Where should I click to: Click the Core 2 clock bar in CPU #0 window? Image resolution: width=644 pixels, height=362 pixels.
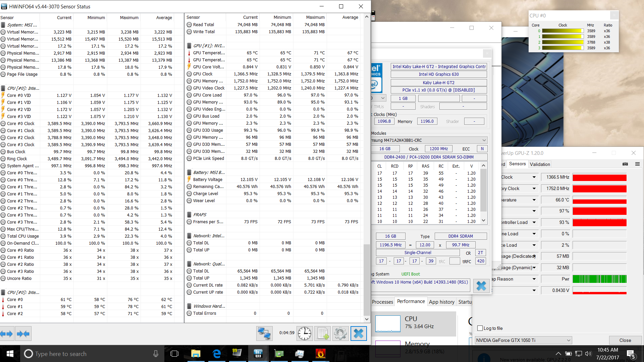[563, 42]
